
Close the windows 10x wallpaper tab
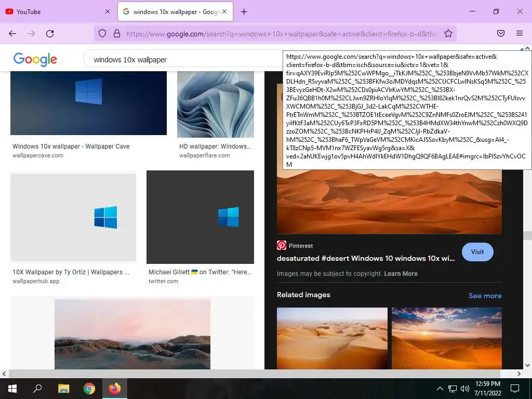click(224, 11)
